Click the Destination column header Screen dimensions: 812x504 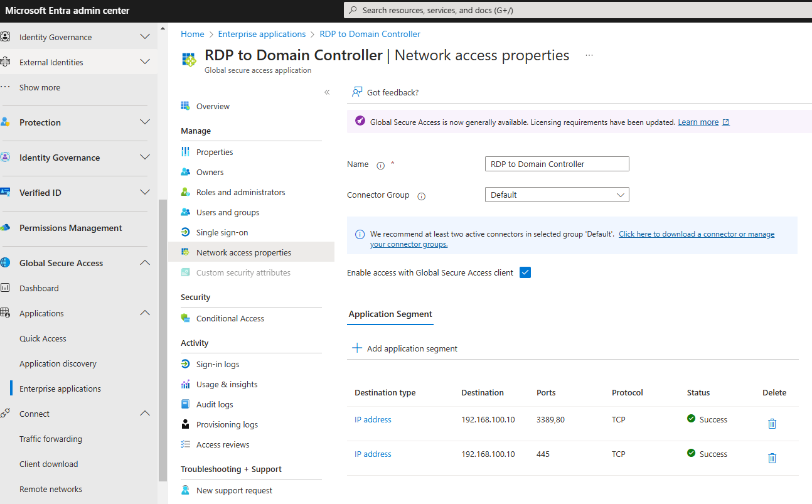point(483,392)
